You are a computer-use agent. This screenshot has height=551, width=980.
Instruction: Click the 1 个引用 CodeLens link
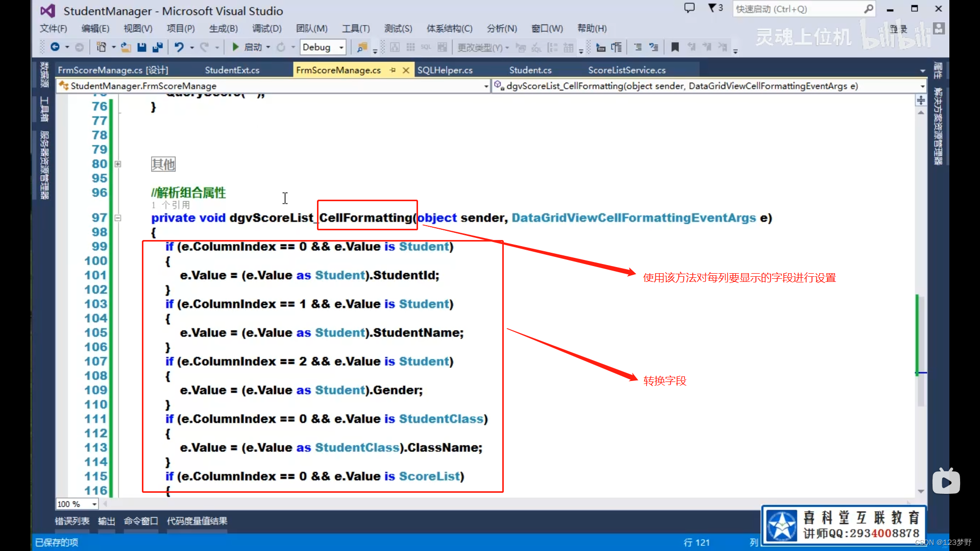(170, 205)
